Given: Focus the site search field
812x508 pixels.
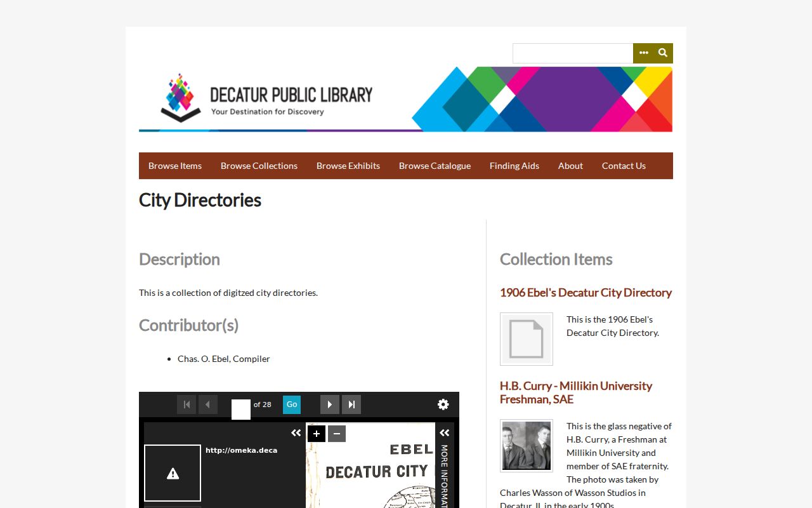Looking at the screenshot, I should coord(573,53).
